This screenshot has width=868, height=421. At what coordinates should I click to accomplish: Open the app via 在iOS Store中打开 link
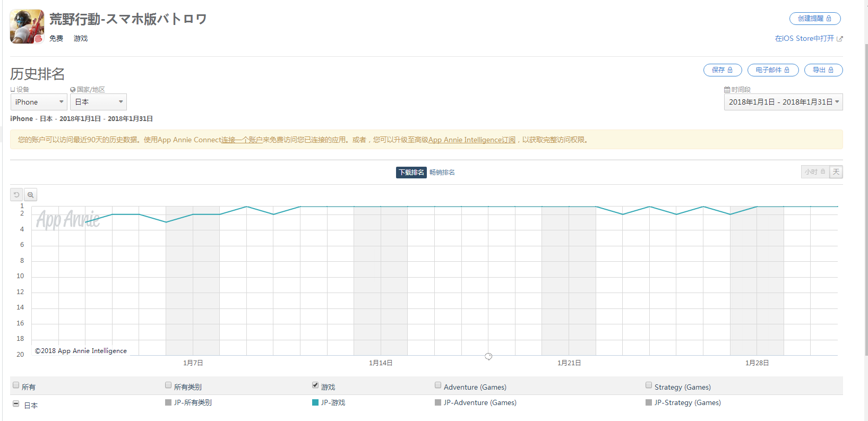coord(808,39)
